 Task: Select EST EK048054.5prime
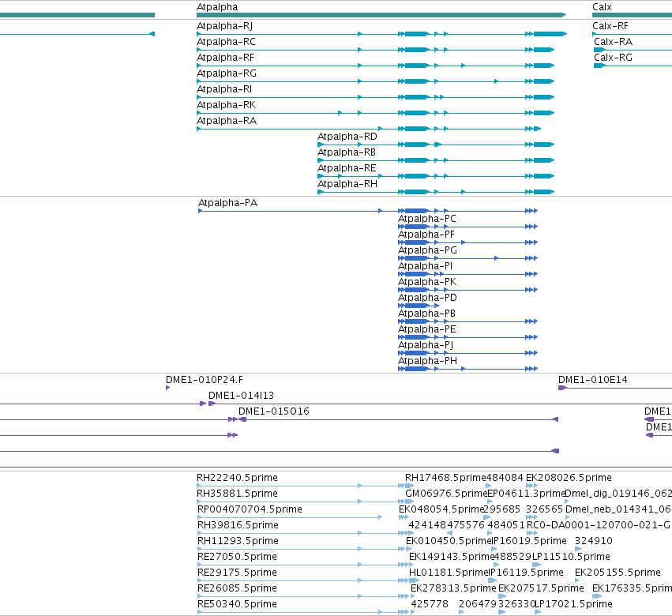click(x=441, y=509)
